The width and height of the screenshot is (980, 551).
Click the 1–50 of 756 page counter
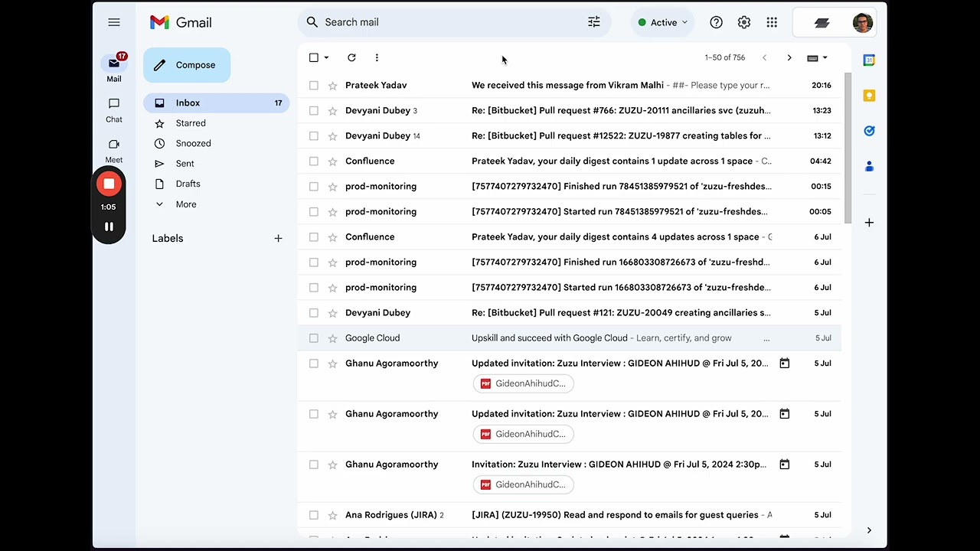coord(725,57)
